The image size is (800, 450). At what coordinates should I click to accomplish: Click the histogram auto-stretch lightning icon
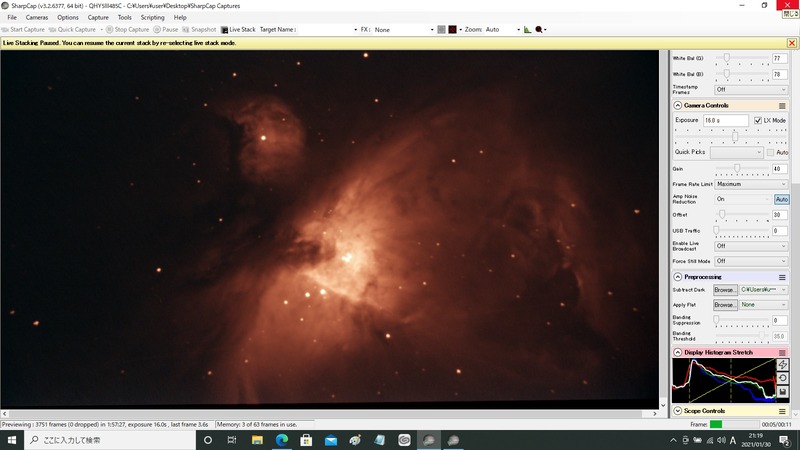(x=782, y=364)
